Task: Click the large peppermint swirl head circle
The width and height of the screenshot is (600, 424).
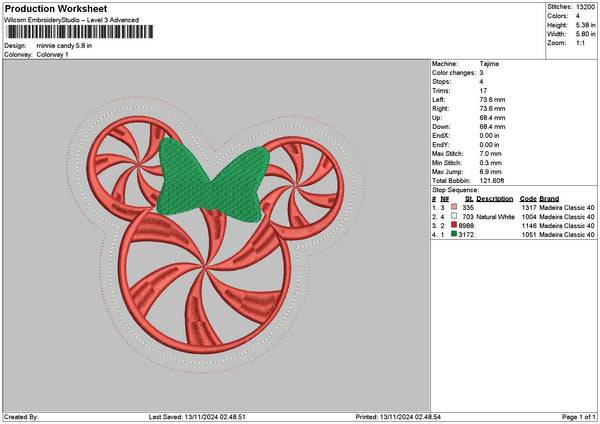Action: tap(205, 281)
